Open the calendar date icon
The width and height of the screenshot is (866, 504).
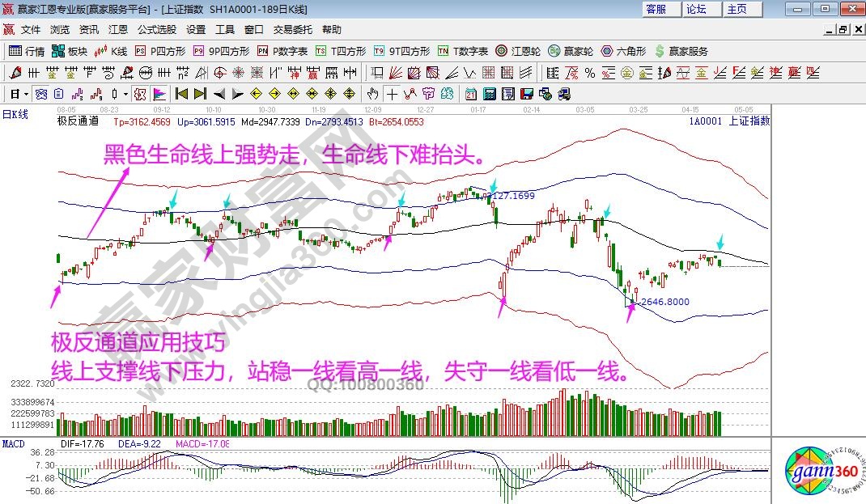point(472,93)
